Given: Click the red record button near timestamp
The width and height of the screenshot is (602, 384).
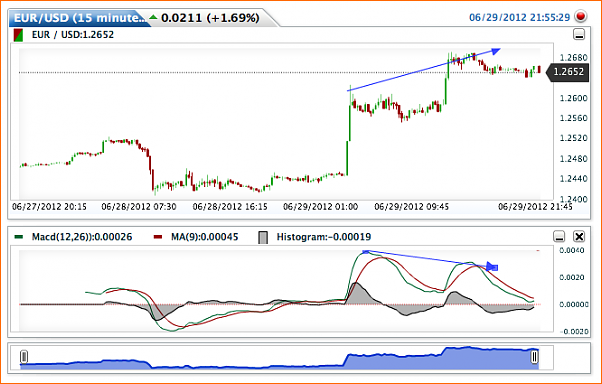Looking at the screenshot, I should [580, 17].
